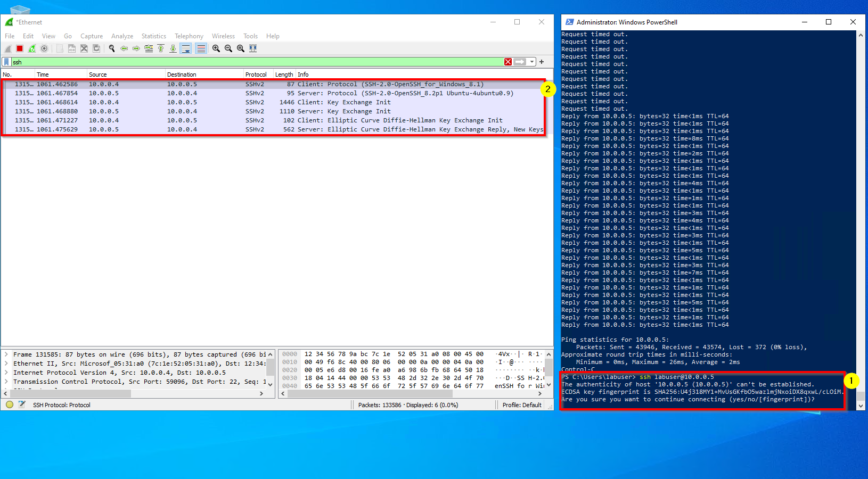Image resolution: width=868 pixels, height=479 pixels.
Task: Click down arrow of packet details scrollbar
Action: [x=270, y=384]
